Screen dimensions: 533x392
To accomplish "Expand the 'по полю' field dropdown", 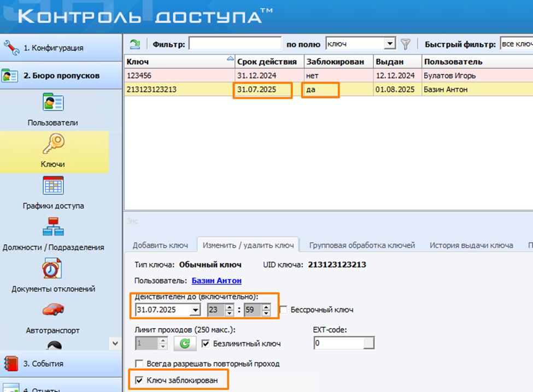I will point(389,44).
